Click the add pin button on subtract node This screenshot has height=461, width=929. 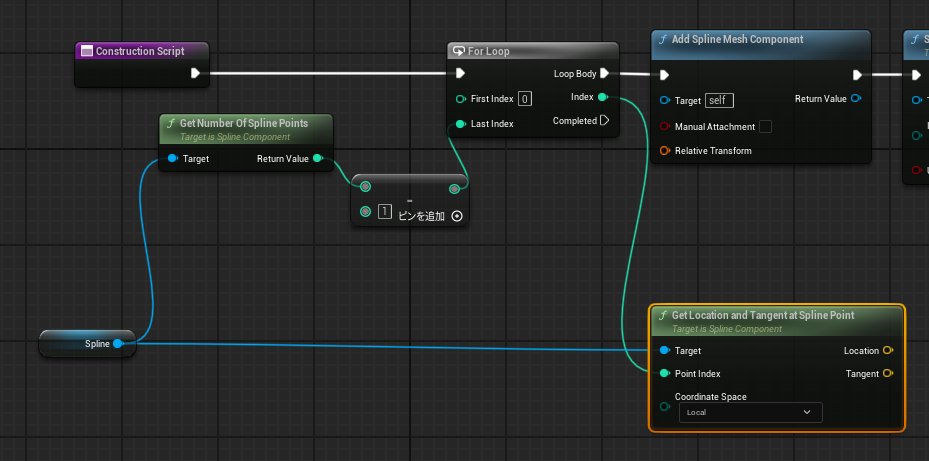point(457,215)
